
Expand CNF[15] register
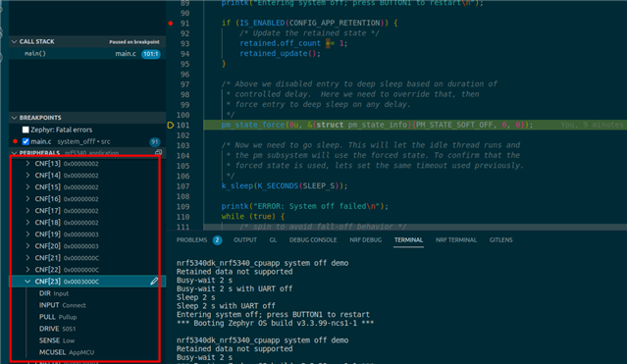click(x=27, y=186)
